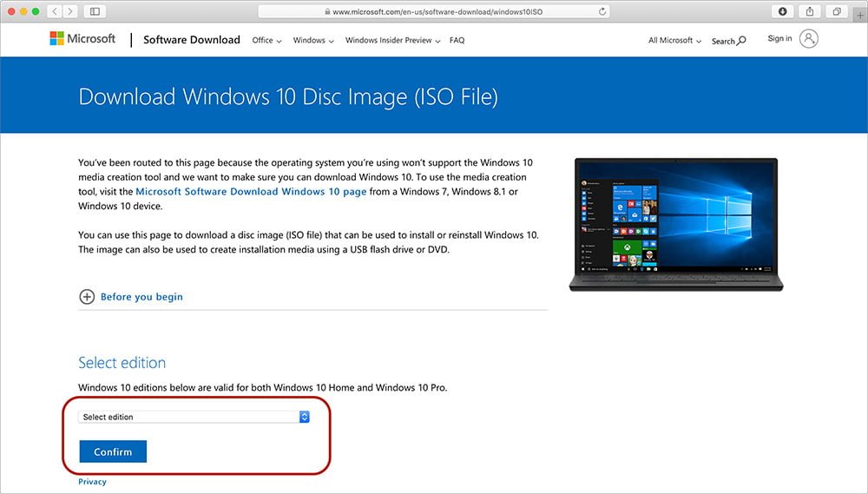Click Download Windows 10 Disc Image heading
Image resolution: width=868 pixels, height=494 pixels.
288,96
